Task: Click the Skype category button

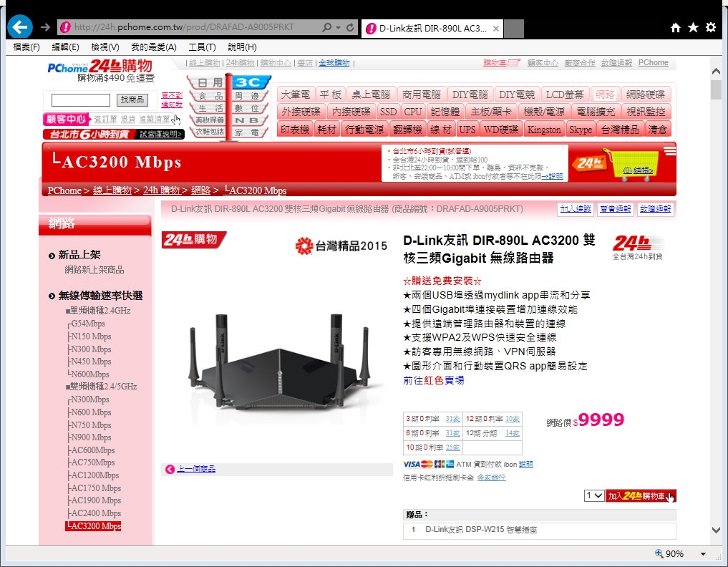Action: click(581, 130)
